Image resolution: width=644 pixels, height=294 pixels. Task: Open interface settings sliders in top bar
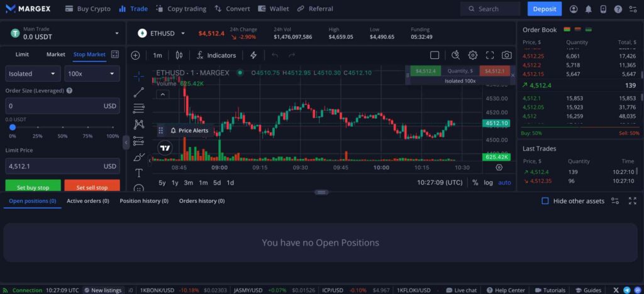point(633,9)
